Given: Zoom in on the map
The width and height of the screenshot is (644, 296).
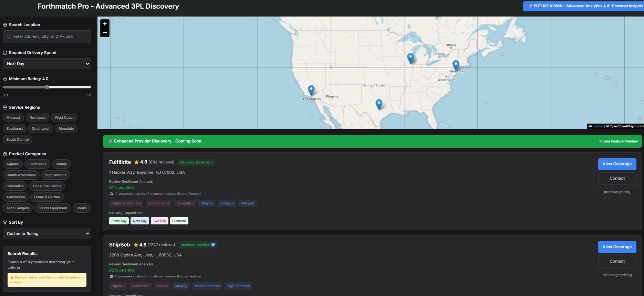Looking at the screenshot, I should [x=105, y=24].
